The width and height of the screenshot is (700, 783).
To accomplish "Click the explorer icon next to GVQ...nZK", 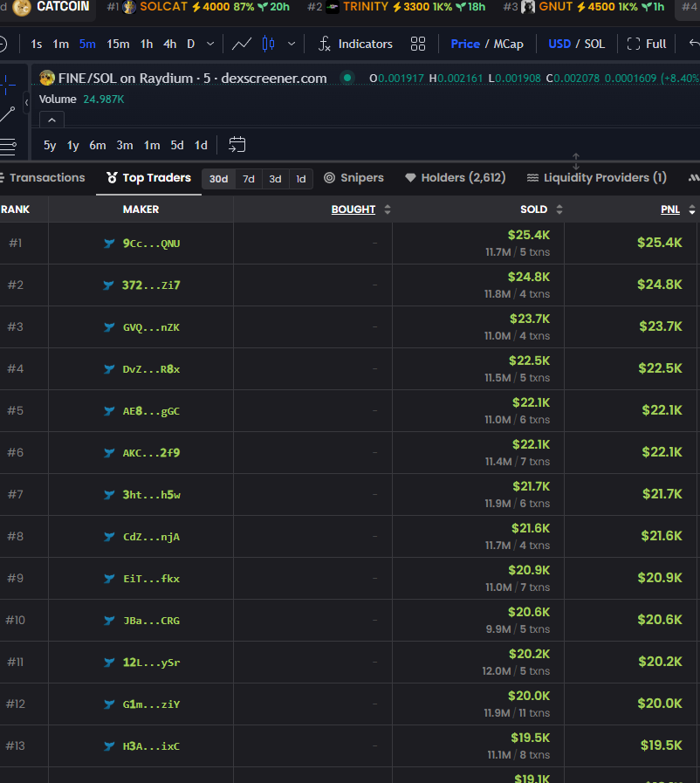I will coord(109,327).
